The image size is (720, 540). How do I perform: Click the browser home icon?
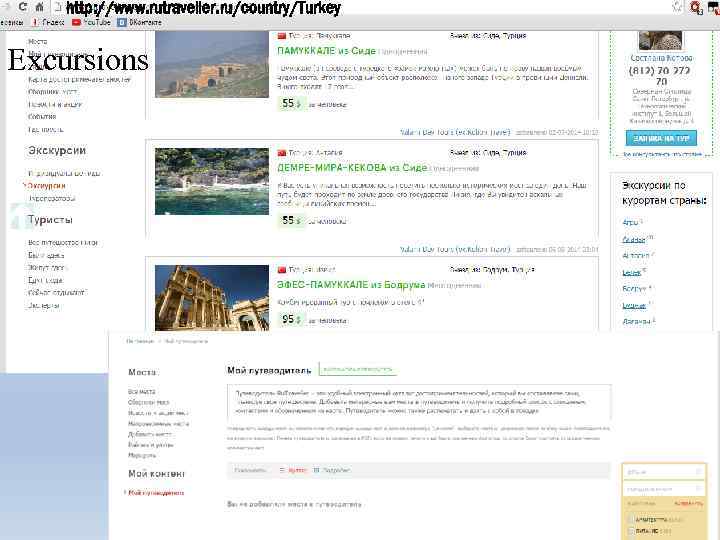click(39, 6)
